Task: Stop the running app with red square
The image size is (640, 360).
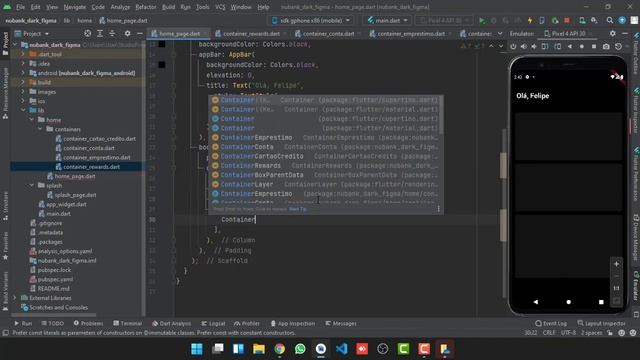Action: pyautogui.click(x=567, y=20)
